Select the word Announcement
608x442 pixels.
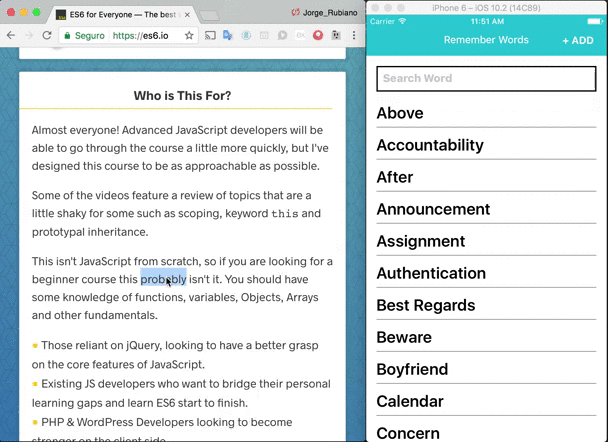pyautogui.click(x=486, y=209)
